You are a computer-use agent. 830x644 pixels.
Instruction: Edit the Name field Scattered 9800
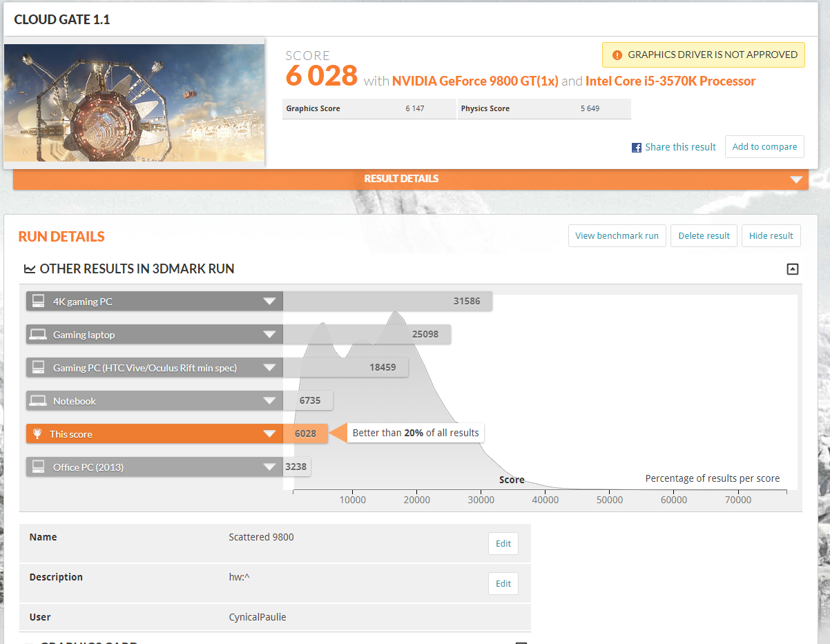pyautogui.click(x=503, y=543)
